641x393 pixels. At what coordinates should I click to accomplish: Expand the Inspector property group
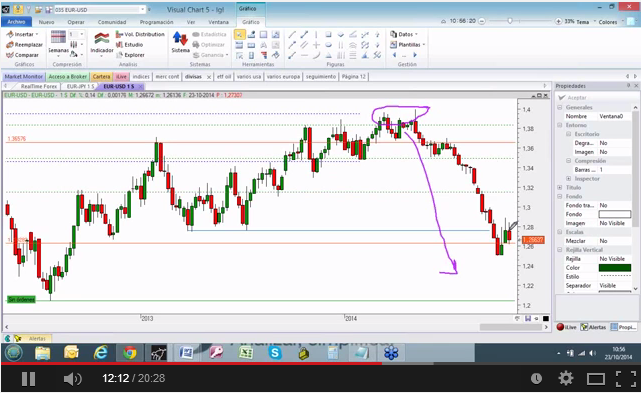pyautogui.click(x=568, y=179)
